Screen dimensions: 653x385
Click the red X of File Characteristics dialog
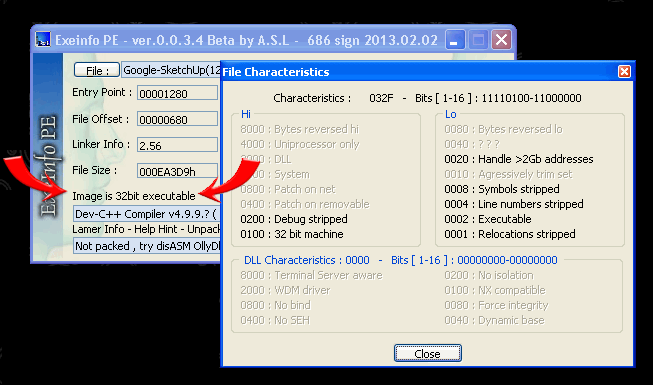[624, 72]
